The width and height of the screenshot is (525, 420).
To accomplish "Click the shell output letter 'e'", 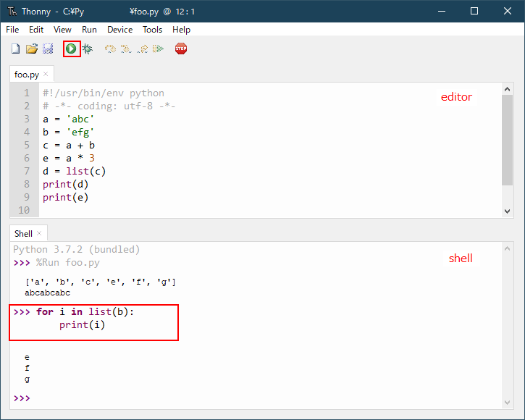I will pos(27,358).
